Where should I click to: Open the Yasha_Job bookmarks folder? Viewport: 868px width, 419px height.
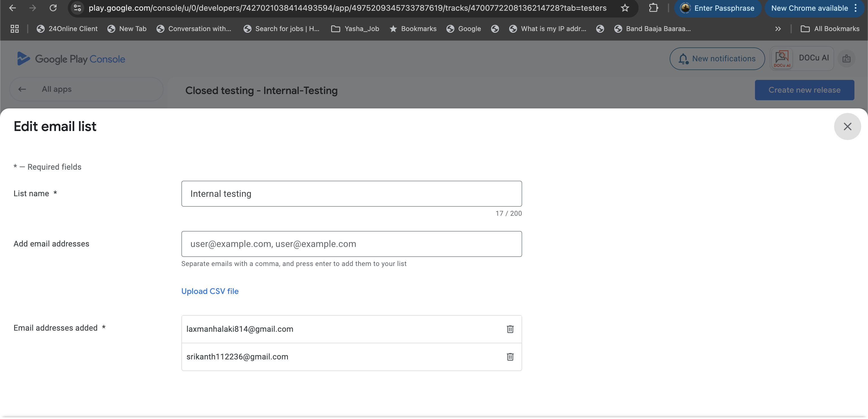[355, 29]
